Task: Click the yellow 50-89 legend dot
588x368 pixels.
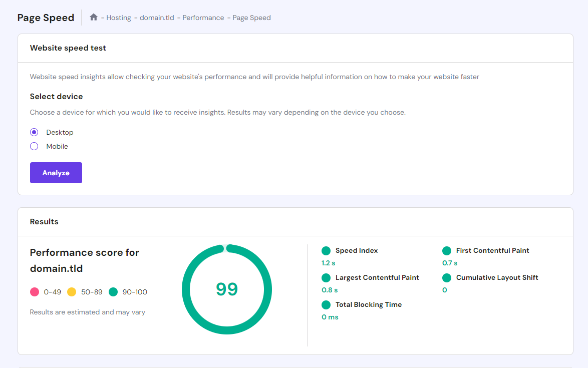Action: [73, 291]
